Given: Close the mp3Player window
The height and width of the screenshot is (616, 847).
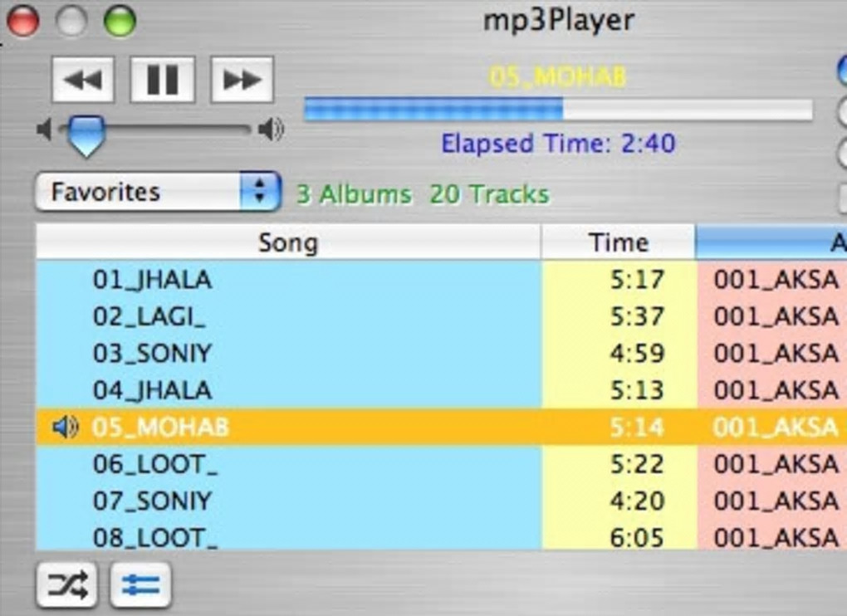Looking at the screenshot, I should pyautogui.click(x=22, y=21).
